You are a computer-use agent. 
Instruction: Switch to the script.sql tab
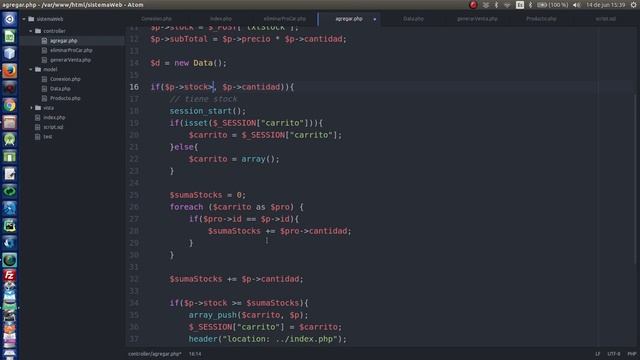[605, 19]
